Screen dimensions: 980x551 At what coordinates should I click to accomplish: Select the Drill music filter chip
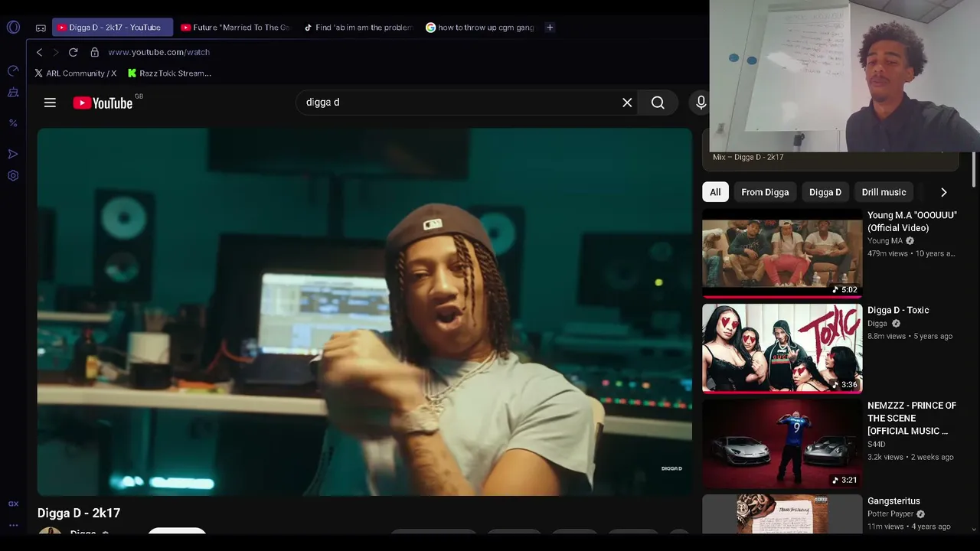(884, 192)
